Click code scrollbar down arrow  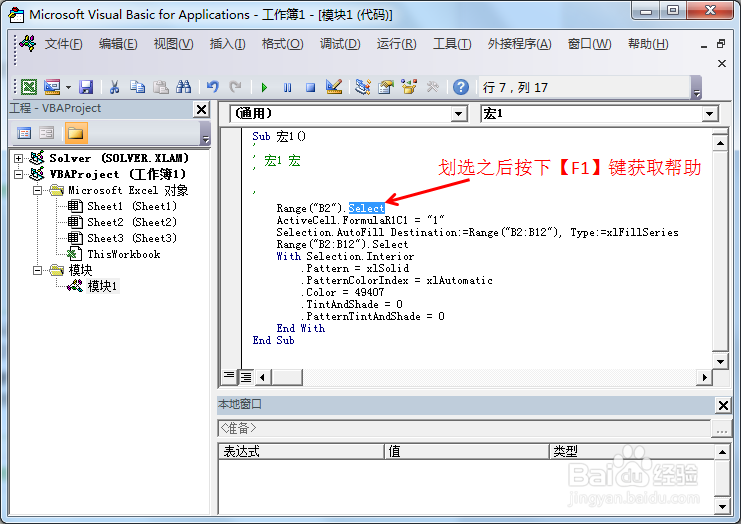(720, 362)
